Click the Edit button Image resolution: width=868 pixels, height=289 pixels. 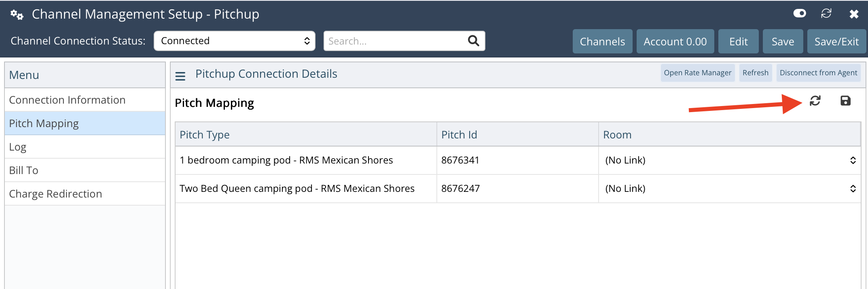click(x=738, y=41)
